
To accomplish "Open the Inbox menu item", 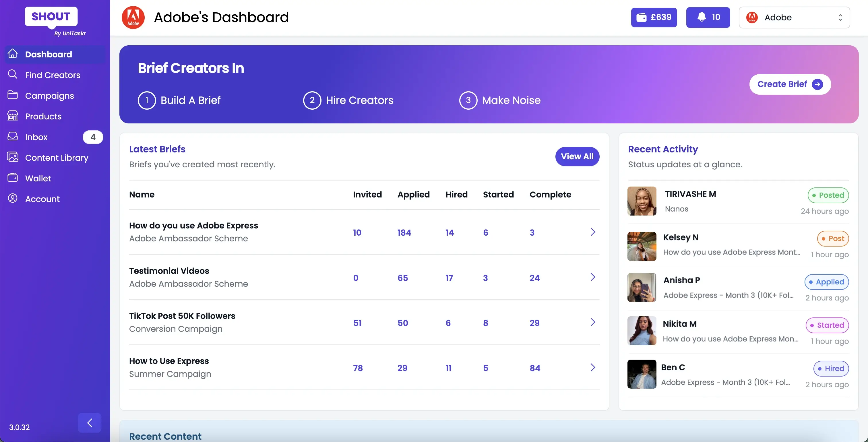I will tap(36, 137).
